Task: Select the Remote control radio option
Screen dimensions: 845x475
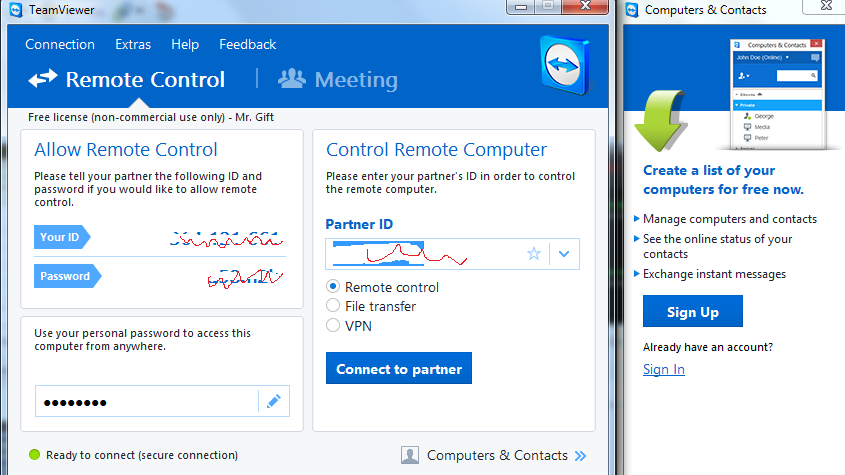Action: [333, 286]
